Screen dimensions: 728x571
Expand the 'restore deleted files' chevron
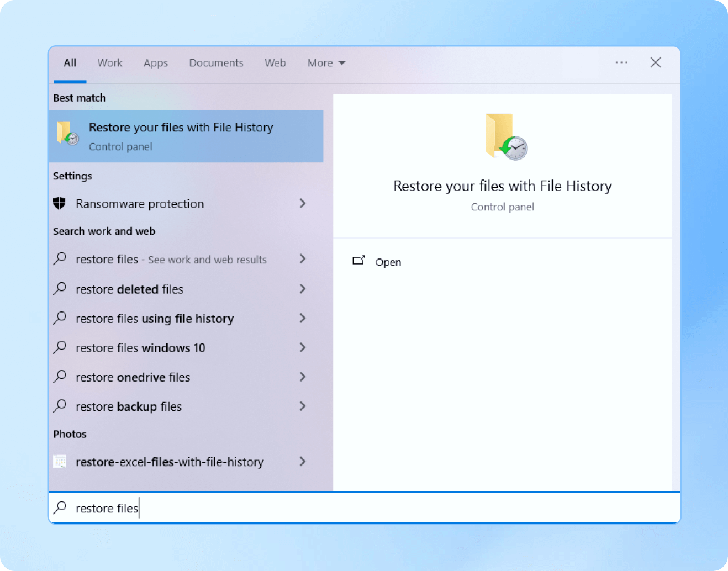(x=303, y=288)
